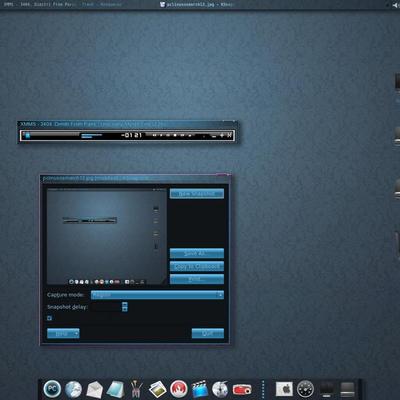Open the Help dropdown button in KSnapshot
This screenshot has height=400, width=400.
63,333
